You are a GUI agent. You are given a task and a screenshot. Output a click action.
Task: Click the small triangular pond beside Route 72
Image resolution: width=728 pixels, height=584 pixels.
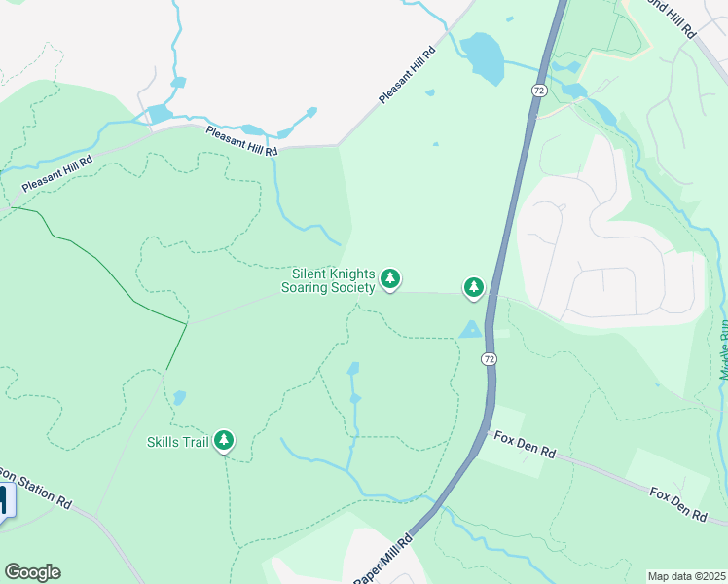(471, 330)
